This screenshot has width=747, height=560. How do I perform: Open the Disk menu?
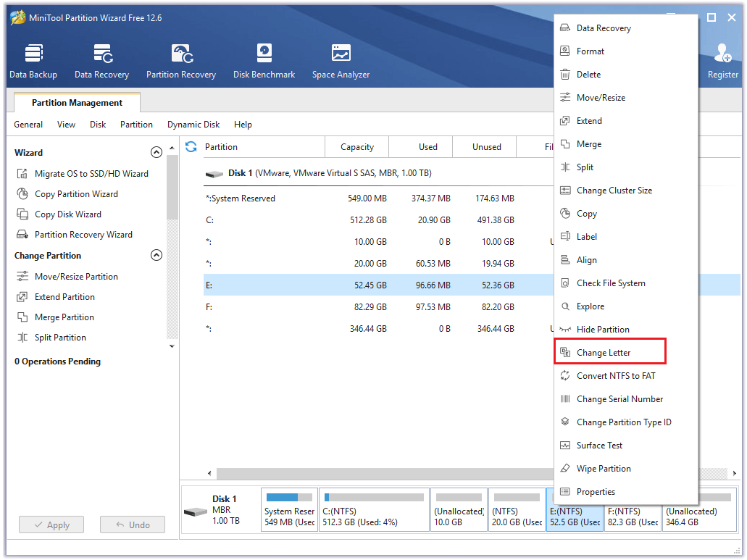coord(98,125)
